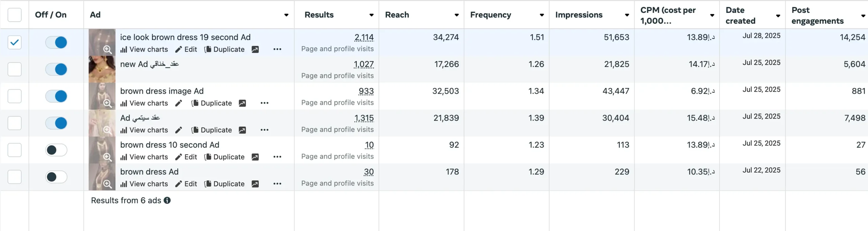Click info icon beside Results from 6 ads

click(167, 200)
